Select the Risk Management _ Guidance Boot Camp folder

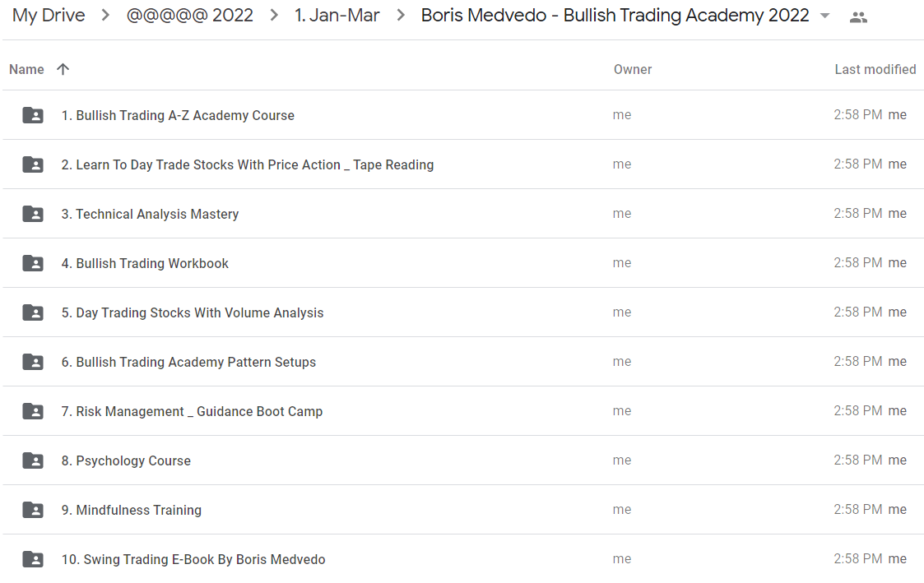(x=462, y=411)
